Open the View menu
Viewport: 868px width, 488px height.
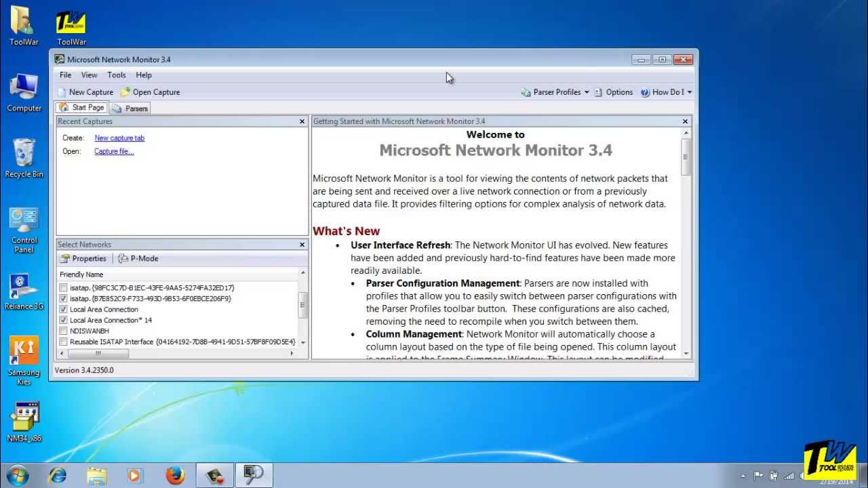coord(89,75)
